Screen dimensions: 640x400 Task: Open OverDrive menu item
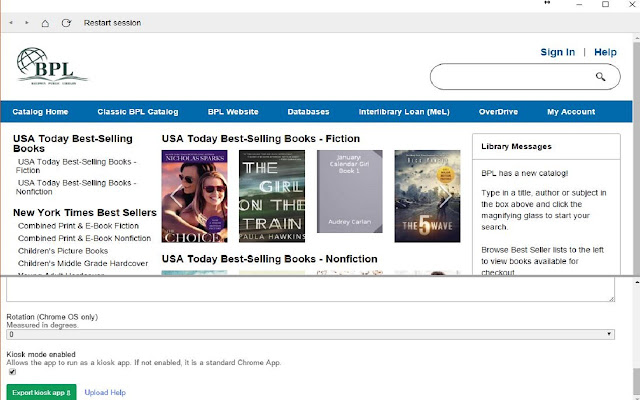point(498,112)
